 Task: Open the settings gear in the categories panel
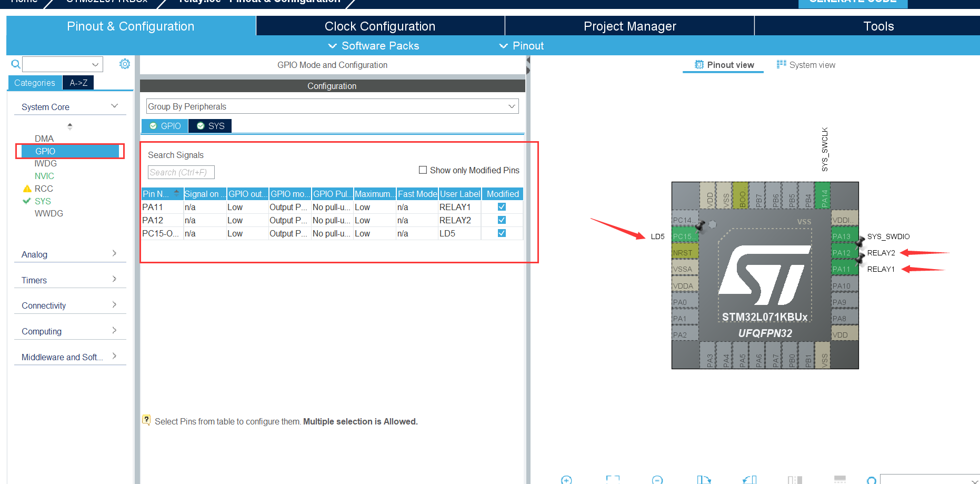(125, 64)
